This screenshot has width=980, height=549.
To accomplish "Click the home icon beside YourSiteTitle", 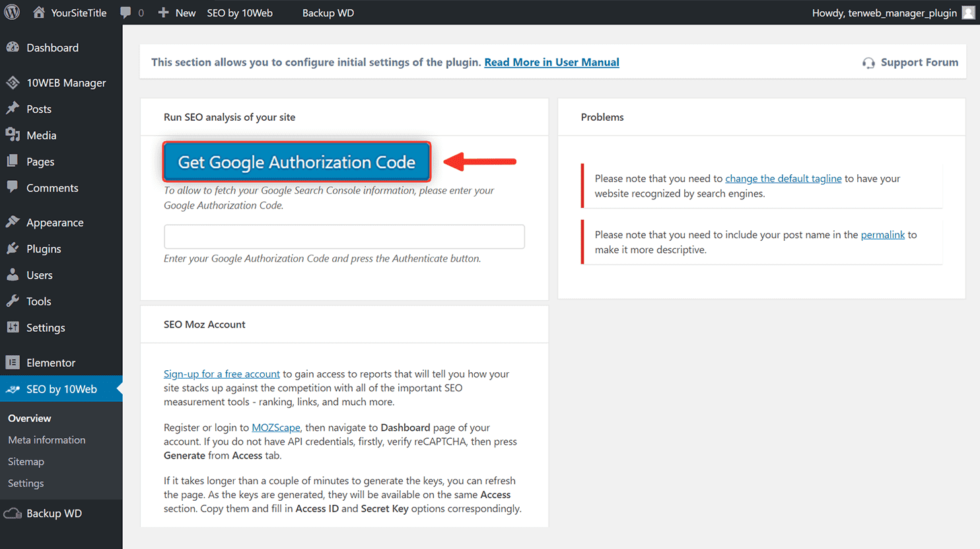I will [39, 13].
